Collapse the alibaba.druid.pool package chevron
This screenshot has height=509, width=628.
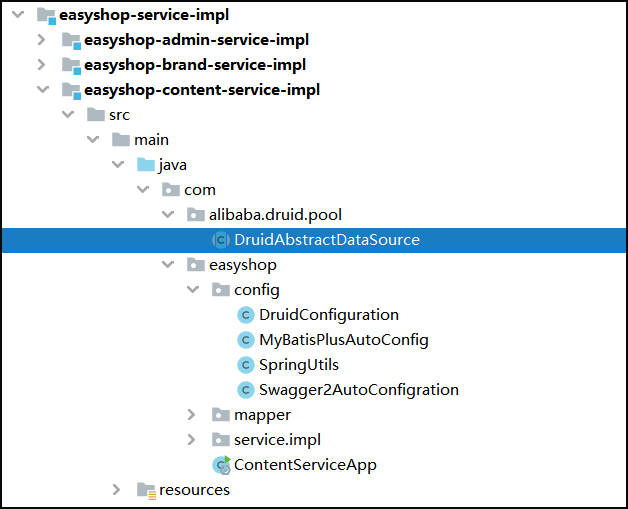[168, 215]
